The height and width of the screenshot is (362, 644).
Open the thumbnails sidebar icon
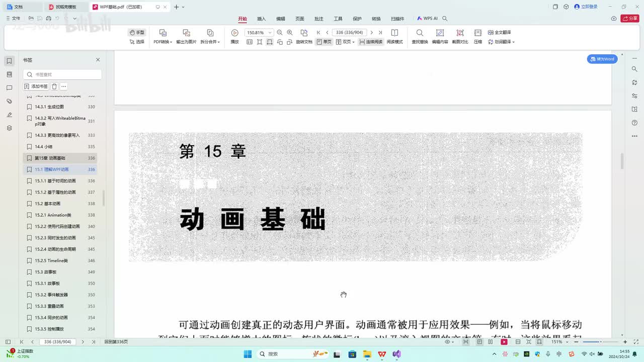point(9,74)
